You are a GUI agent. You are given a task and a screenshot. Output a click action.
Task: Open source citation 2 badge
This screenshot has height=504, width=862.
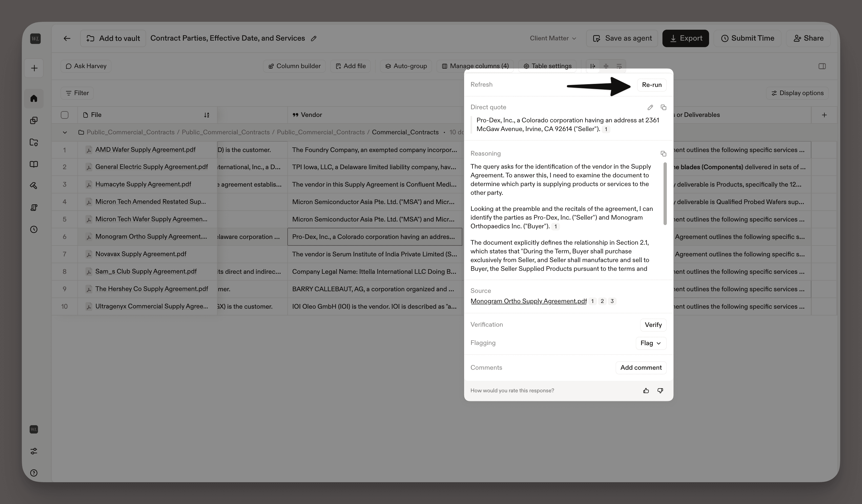tap(602, 301)
